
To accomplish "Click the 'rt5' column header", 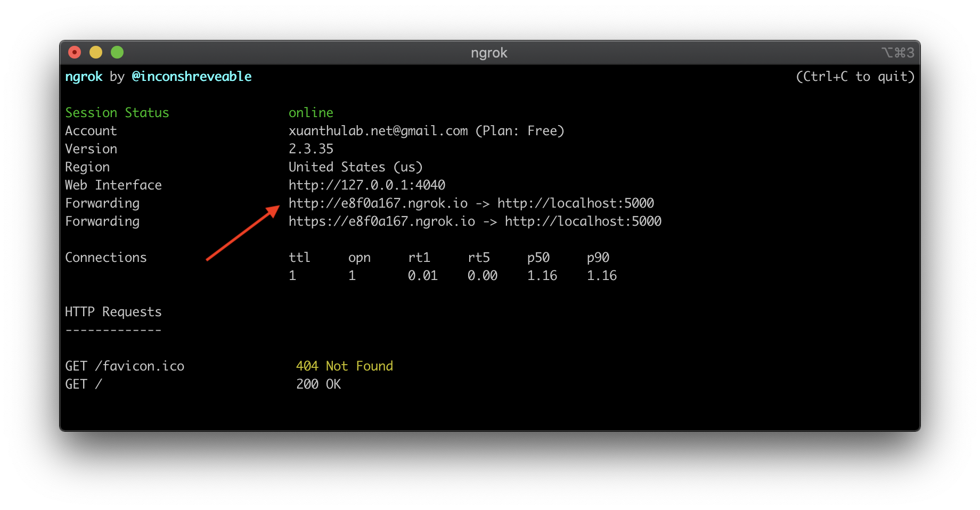I will pyautogui.click(x=479, y=258).
